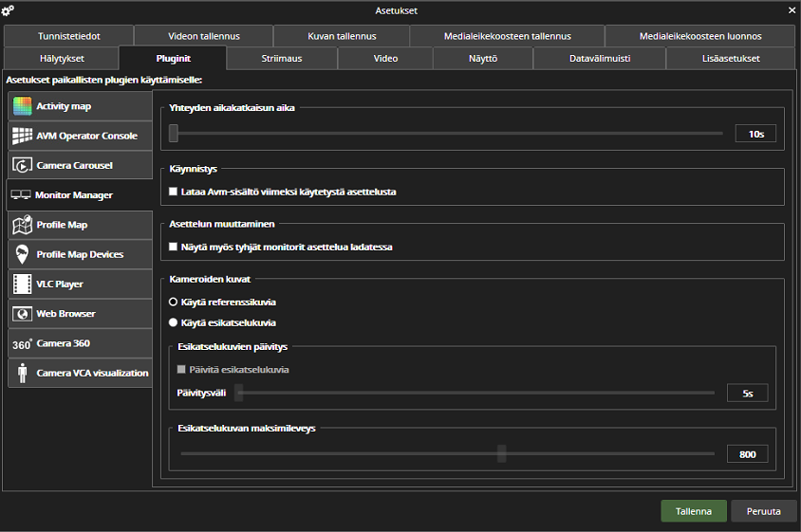Image resolution: width=801 pixels, height=532 pixels.
Task: Enable Lataa Avm-sisältö viimeksi käytetystä asettelusta
Action: tap(173, 192)
